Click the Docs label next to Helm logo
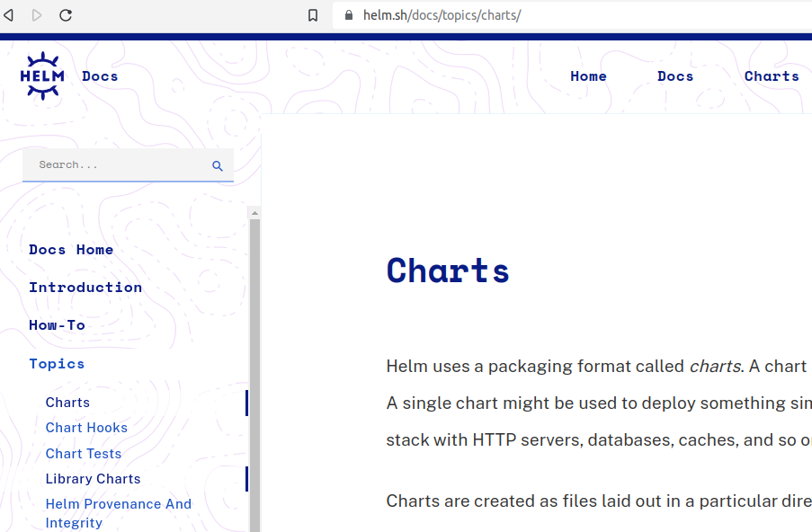 click(99, 75)
